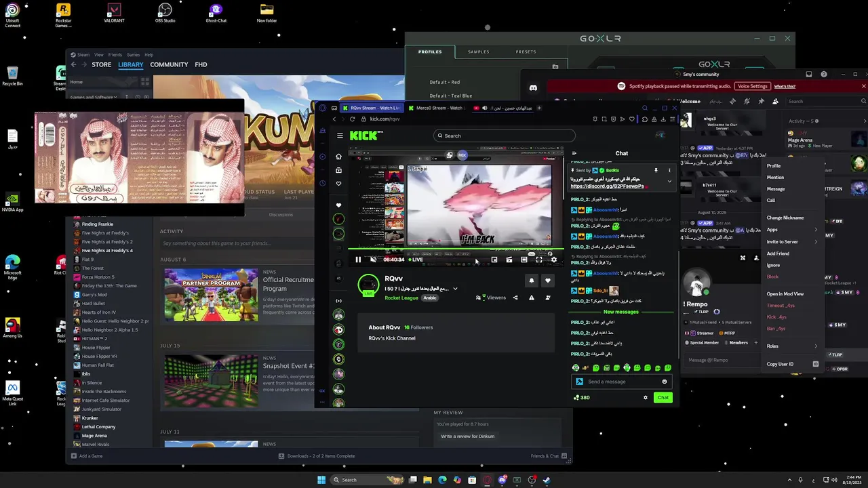The image size is (868, 488).
Task: Reload the kick.com page
Action: (x=353, y=119)
